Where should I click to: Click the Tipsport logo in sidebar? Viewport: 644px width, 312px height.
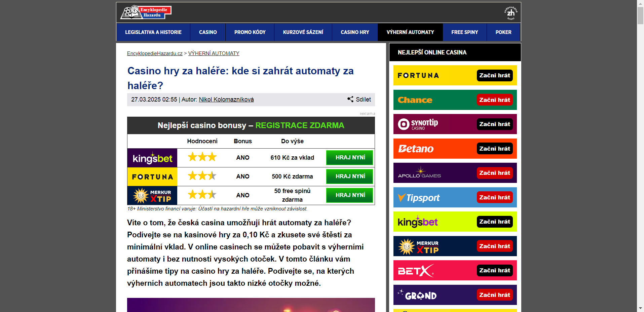click(x=419, y=198)
